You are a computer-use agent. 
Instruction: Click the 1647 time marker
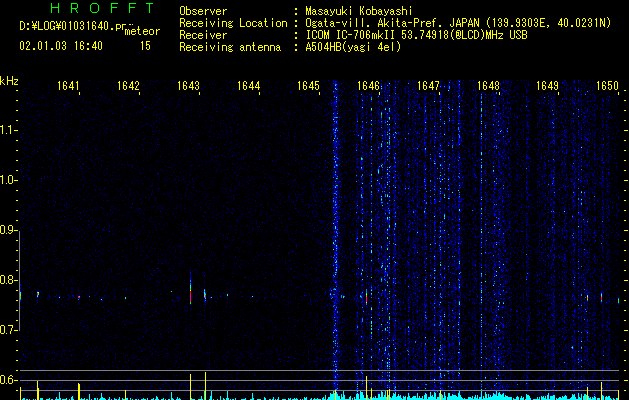click(428, 85)
